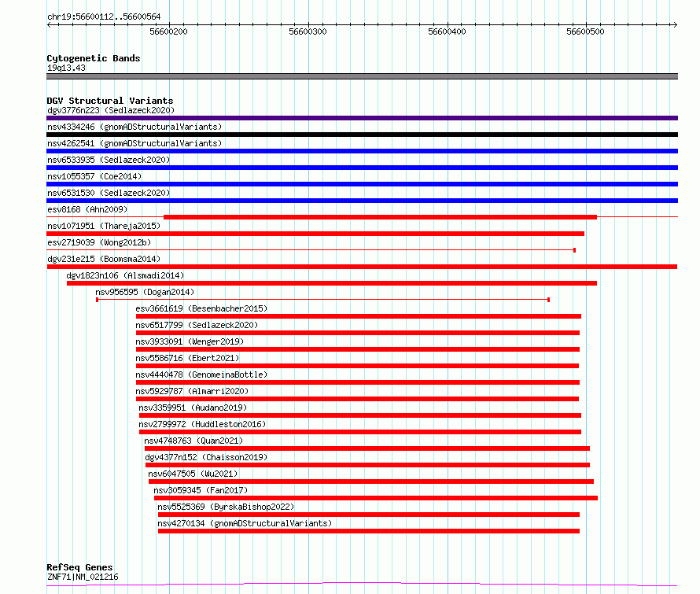Click the Cytogenetic Bands track title
The image size is (700, 594).
click(x=94, y=58)
